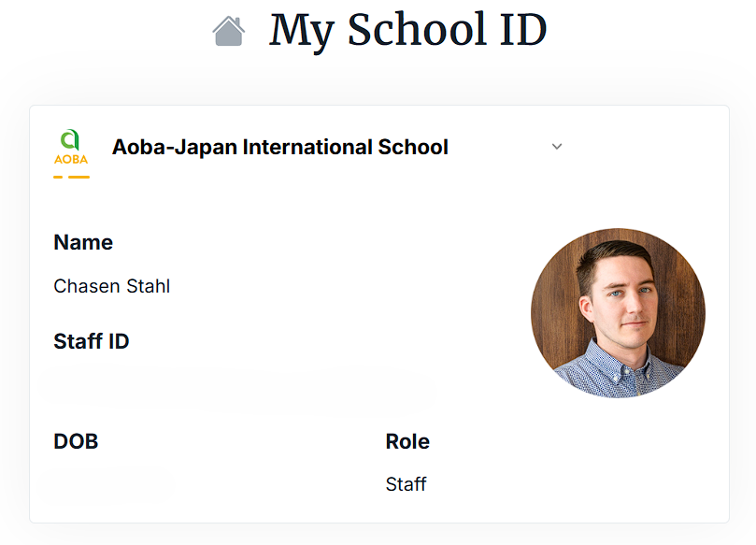Select the 'DOB' field label
The image size is (756, 545).
pos(76,441)
